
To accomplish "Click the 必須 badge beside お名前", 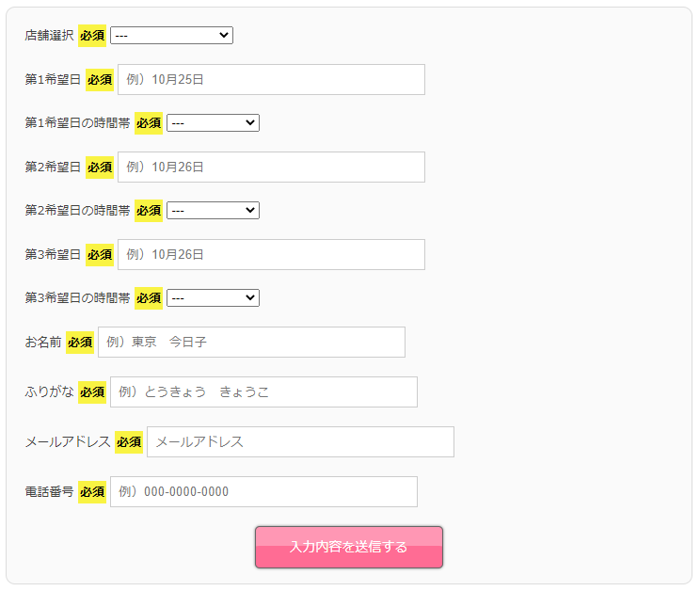I will 80,343.
